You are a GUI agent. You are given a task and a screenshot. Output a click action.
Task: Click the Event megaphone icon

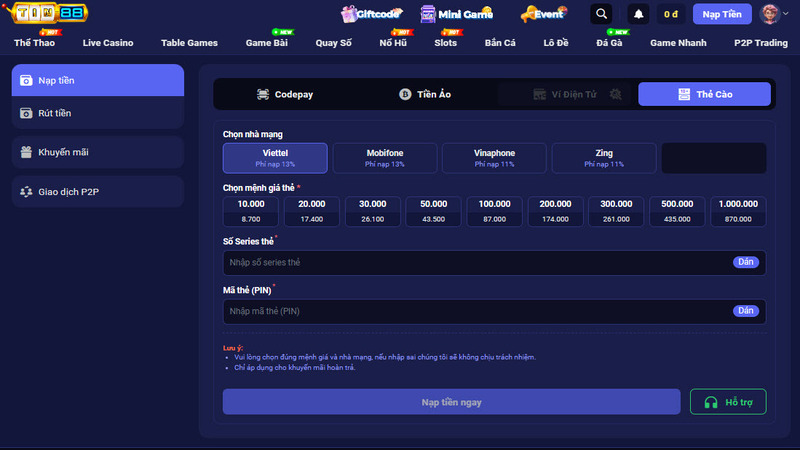point(528,14)
